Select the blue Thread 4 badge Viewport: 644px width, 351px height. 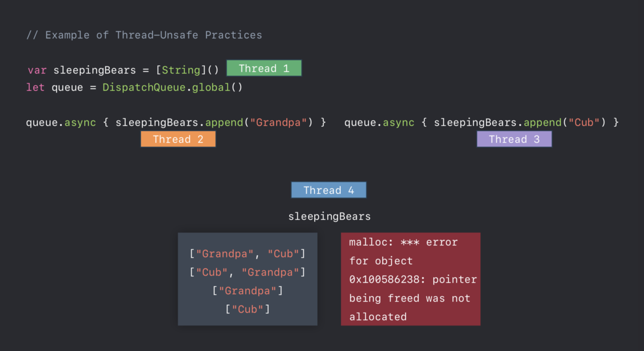click(x=329, y=190)
